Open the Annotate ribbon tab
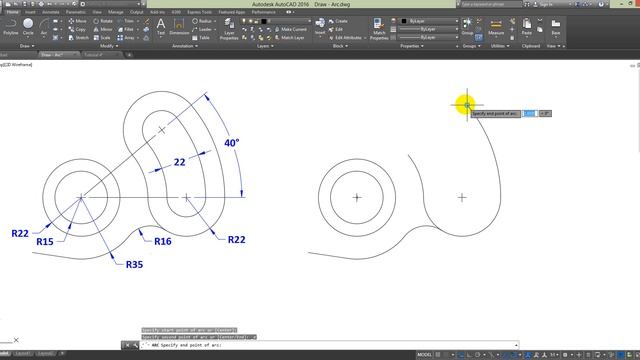 51,12
